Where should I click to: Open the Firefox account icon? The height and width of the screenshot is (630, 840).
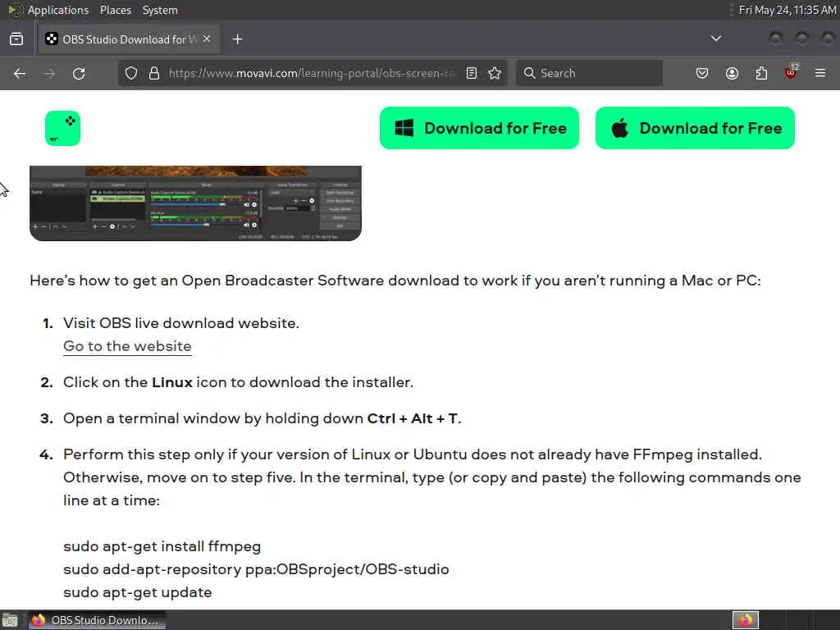732,73
